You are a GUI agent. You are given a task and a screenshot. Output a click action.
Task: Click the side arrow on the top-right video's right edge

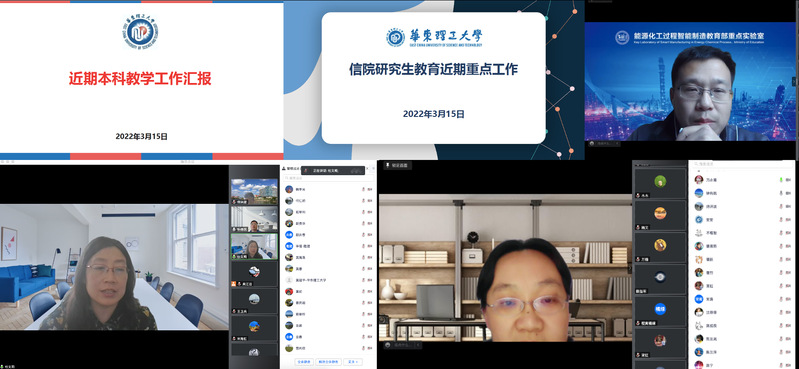tap(793, 81)
